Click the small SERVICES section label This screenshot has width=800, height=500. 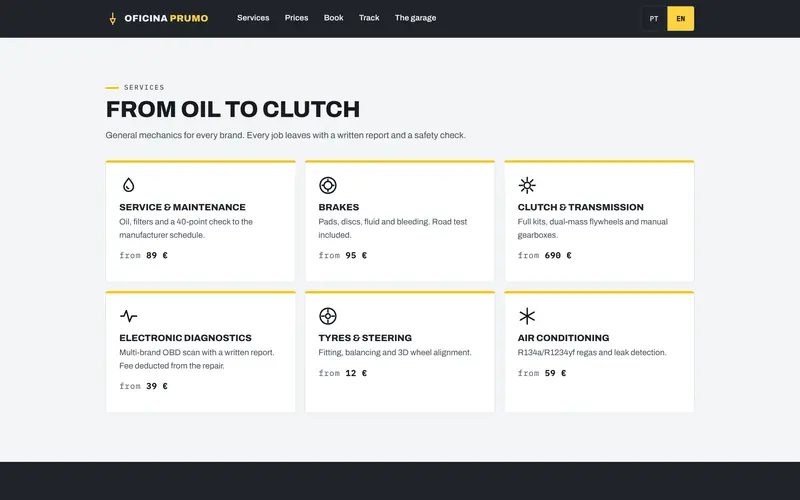144,87
